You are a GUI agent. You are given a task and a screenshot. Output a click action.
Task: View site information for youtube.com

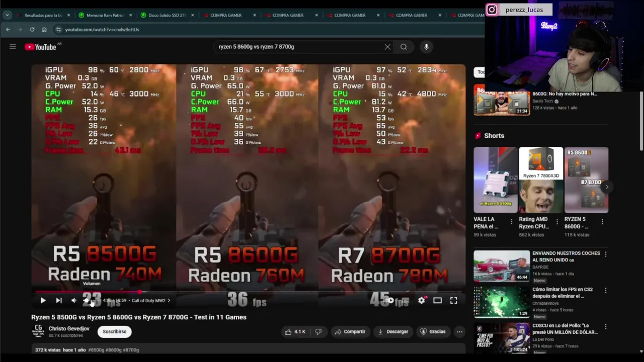[x=58, y=30]
